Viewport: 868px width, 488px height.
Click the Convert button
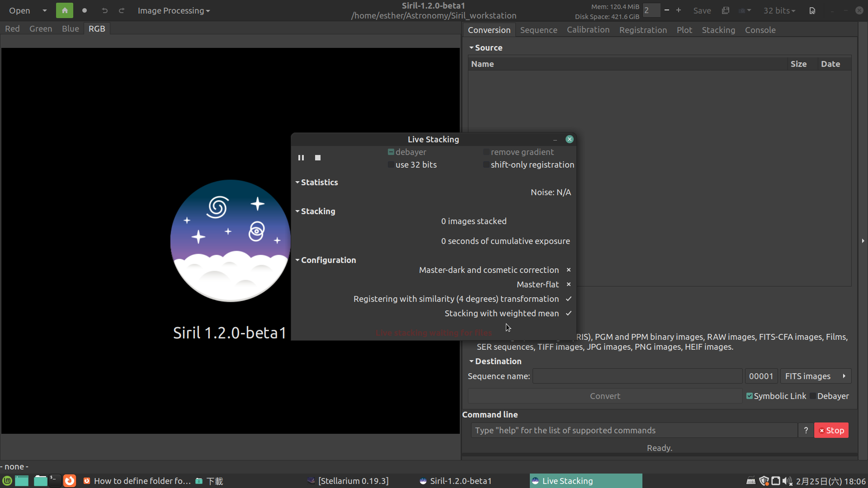click(x=605, y=395)
